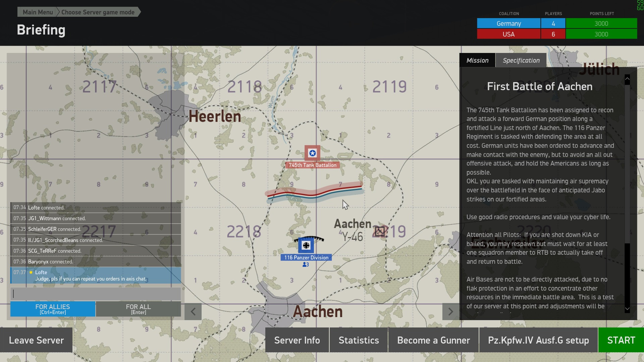Click chat line 'II./JG1_ScorchedBeans connected.'
This screenshot has height=362, width=644.
(x=96, y=240)
